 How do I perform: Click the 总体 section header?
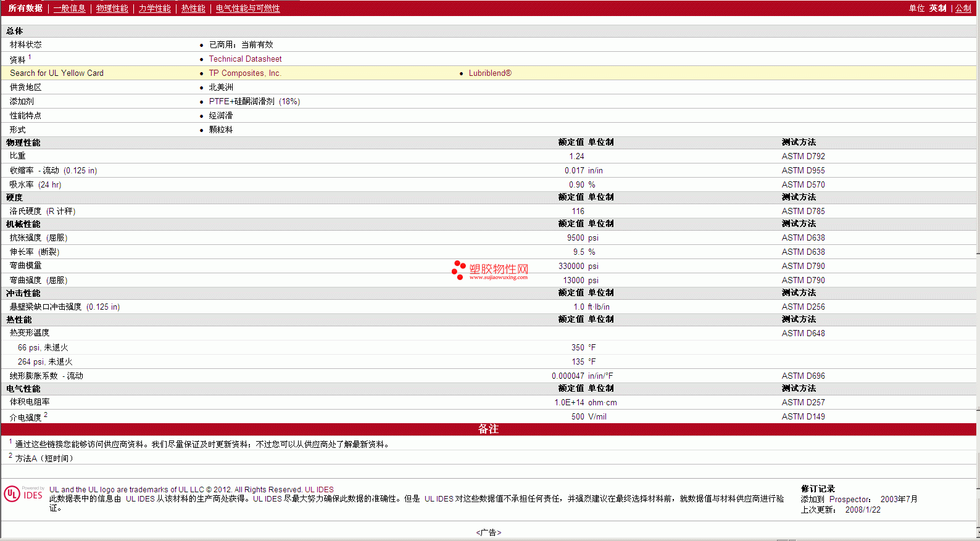pos(15,31)
